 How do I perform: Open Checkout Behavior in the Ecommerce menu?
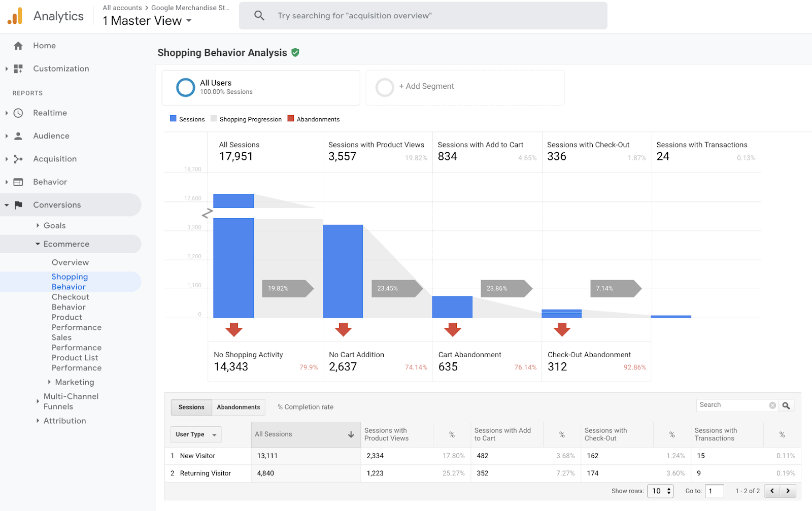pos(71,301)
